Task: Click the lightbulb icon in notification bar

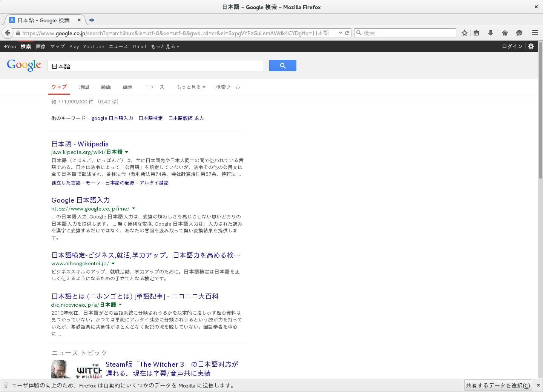Action: tap(6, 385)
